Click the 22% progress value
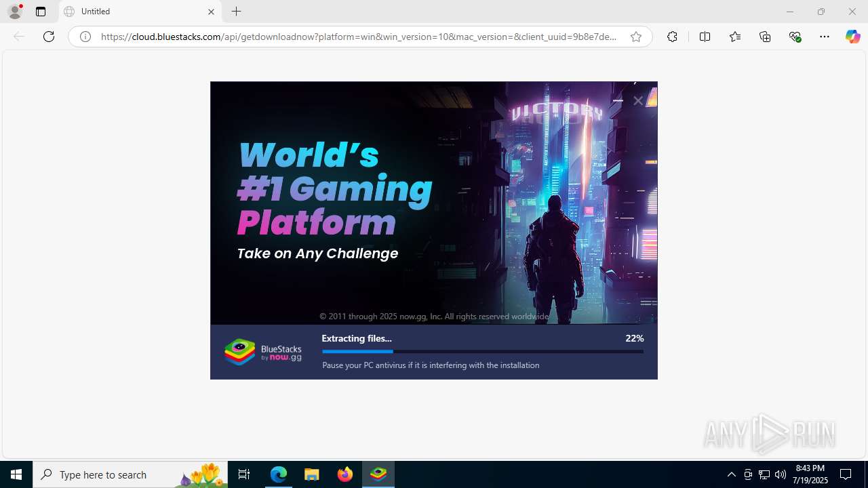This screenshot has width=868, height=488. pos(635,338)
